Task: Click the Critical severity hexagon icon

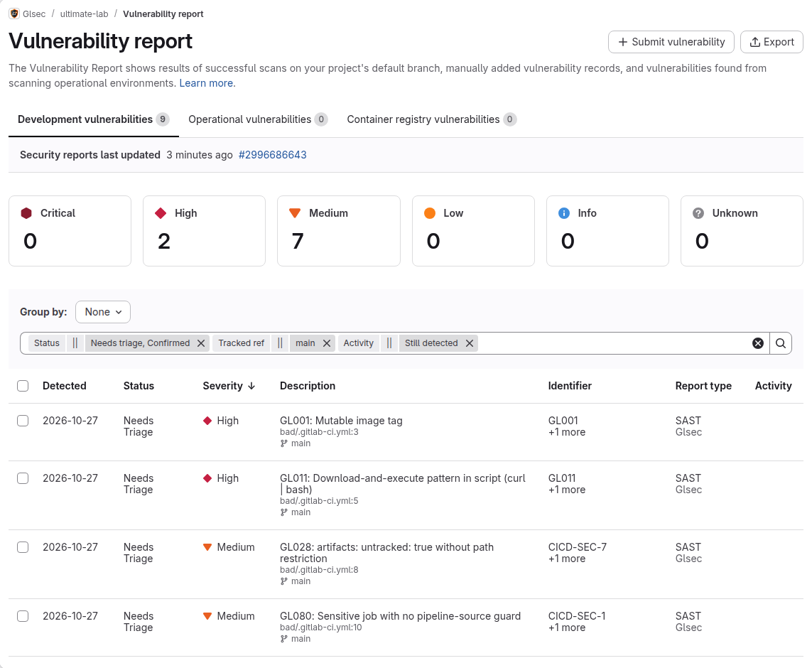Action: click(26, 213)
